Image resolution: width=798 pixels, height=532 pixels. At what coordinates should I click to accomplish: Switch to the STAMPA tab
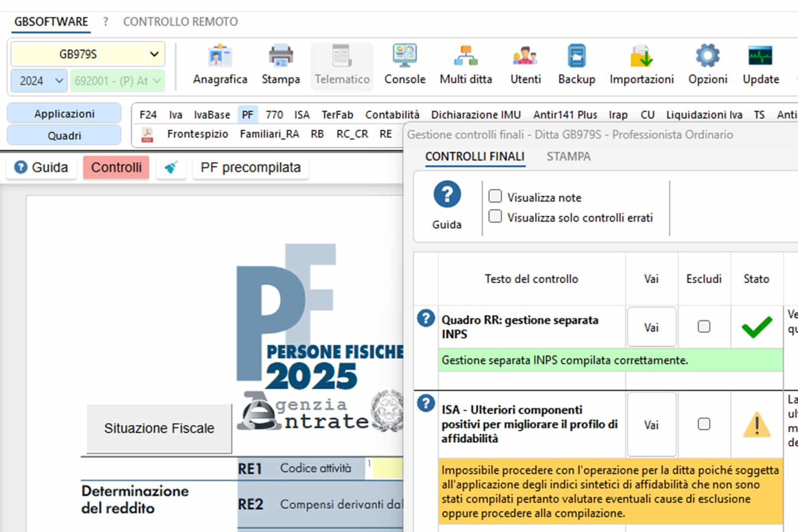[568, 157]
